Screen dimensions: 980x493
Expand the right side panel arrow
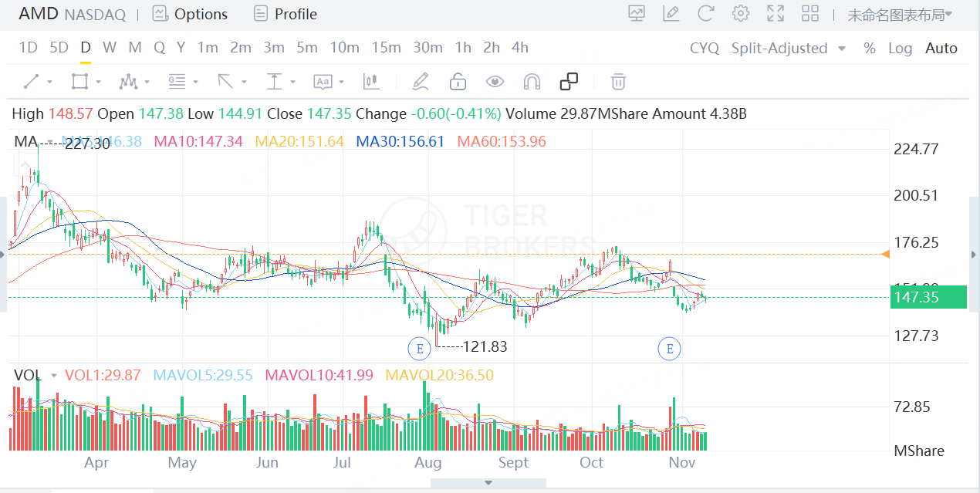pyautogui.click(x=974, y=254)
